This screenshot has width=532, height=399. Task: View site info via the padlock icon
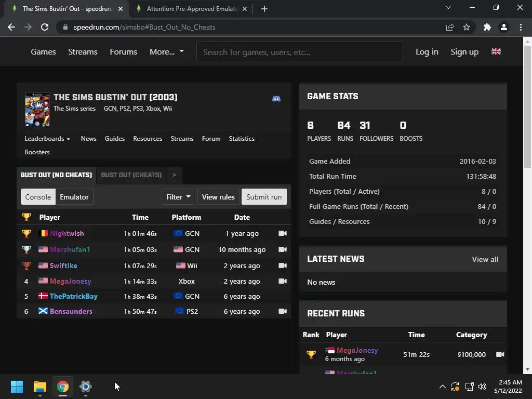[x=65, y=27]
